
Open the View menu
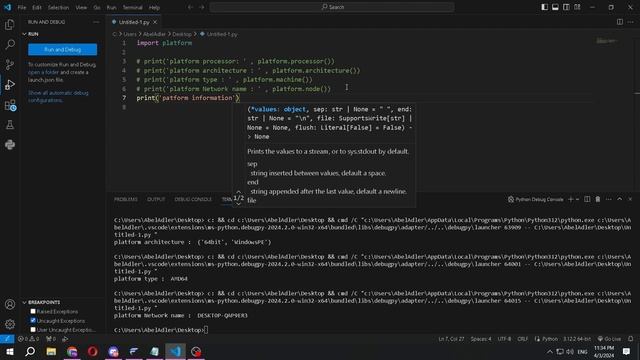(x=81, y=7)
